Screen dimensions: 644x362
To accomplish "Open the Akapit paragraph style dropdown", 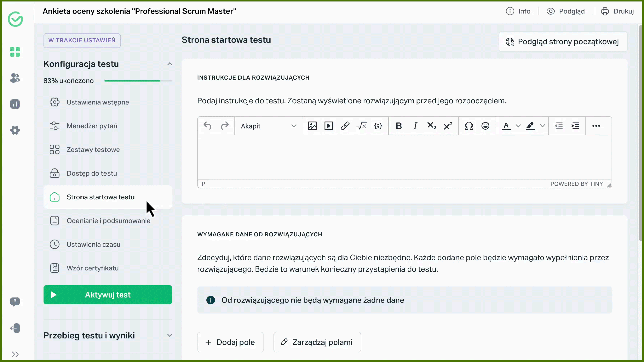I will point(268,126).
